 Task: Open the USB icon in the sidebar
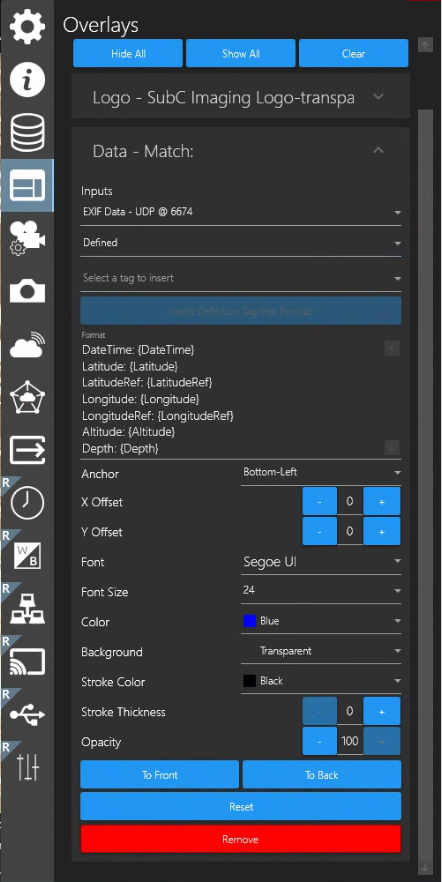coord(27,714)
